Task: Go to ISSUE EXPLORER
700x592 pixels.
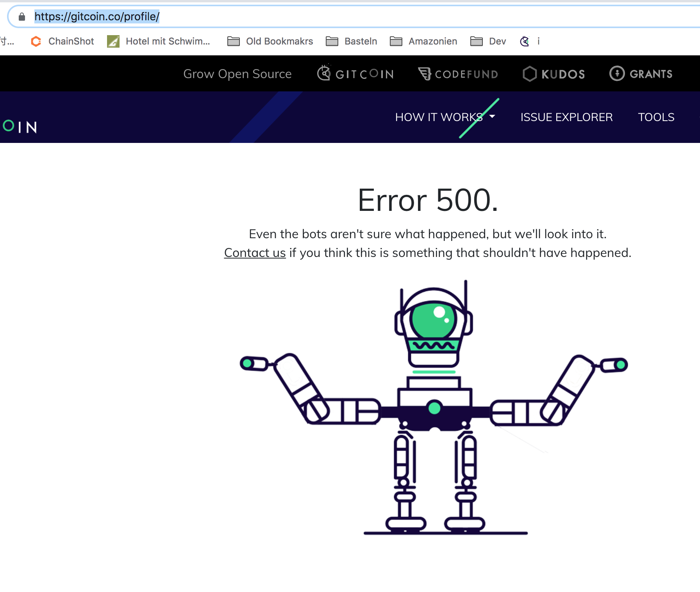Action: tap(566, 117)
